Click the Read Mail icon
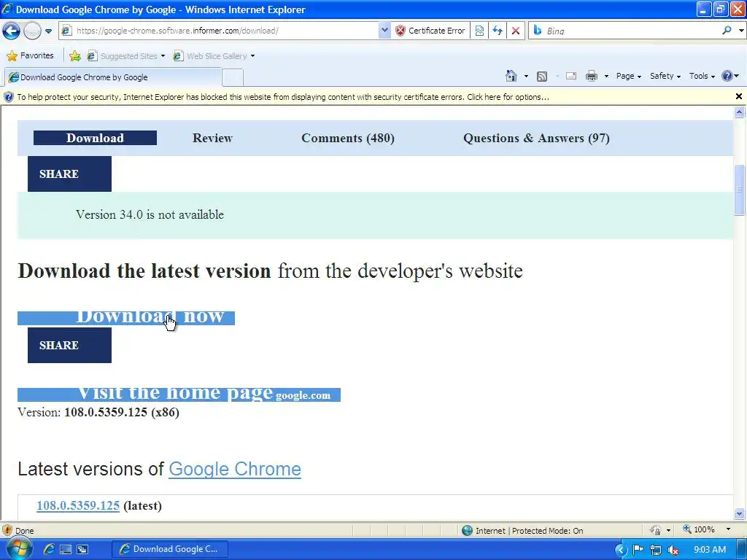Screen dimensions: 747x560 570,76
